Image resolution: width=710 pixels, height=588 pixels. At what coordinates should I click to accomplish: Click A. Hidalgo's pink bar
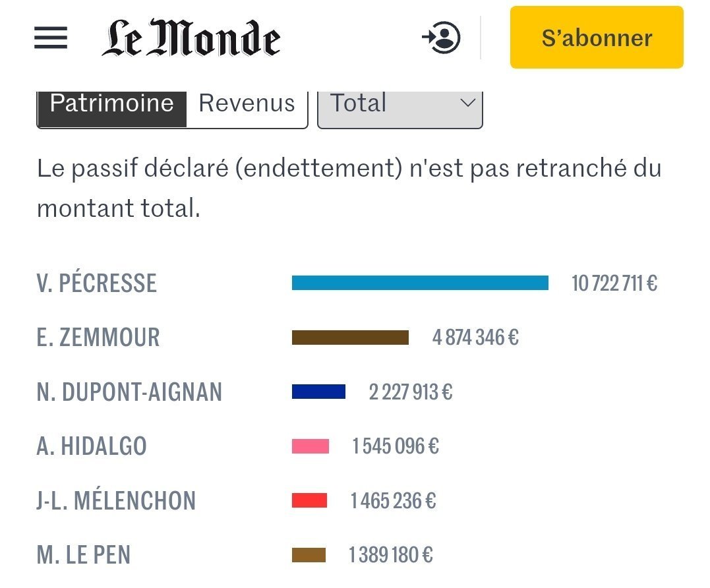pyautogui.click(x=311, y=446)
